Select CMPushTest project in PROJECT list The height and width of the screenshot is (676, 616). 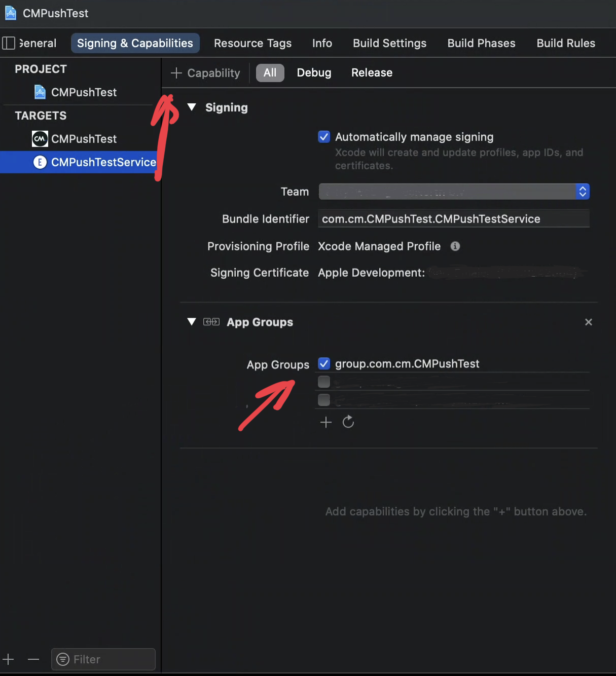[81, 92]
